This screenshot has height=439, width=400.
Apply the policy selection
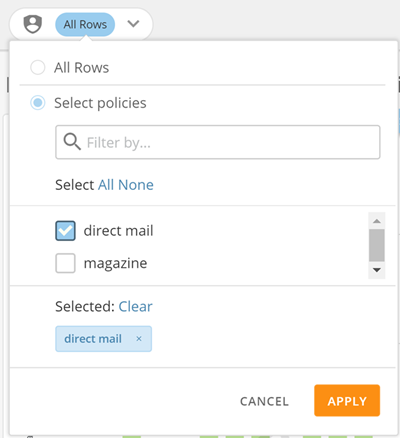click(347, 400)
